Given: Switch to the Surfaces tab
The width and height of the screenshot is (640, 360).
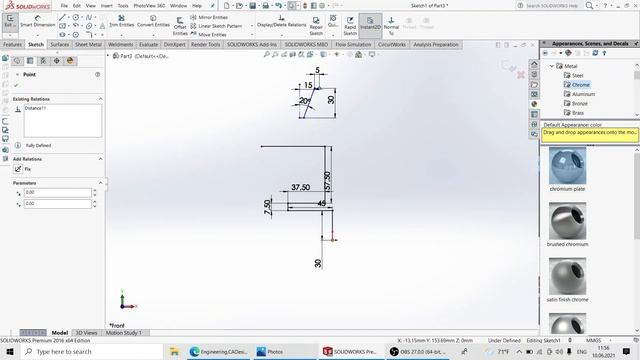Looking at the screenshot, I should pyautogui.click(x=60, y=44).
